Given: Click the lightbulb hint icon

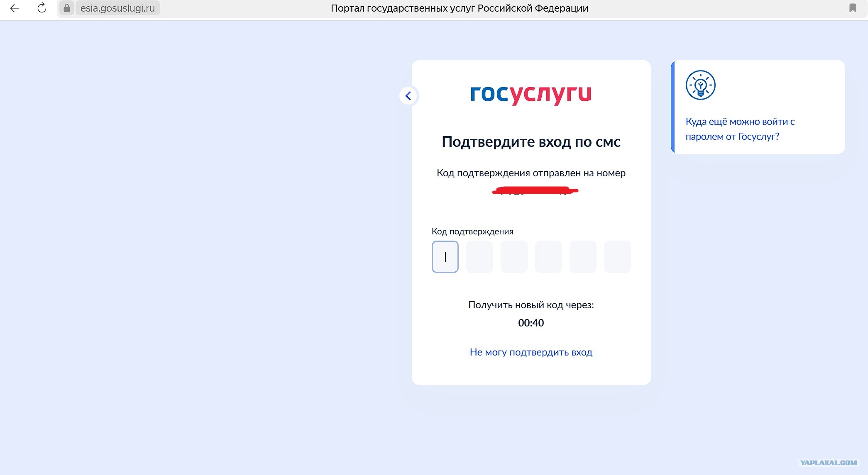Looking at the screenshot, I should click(700, 85).
